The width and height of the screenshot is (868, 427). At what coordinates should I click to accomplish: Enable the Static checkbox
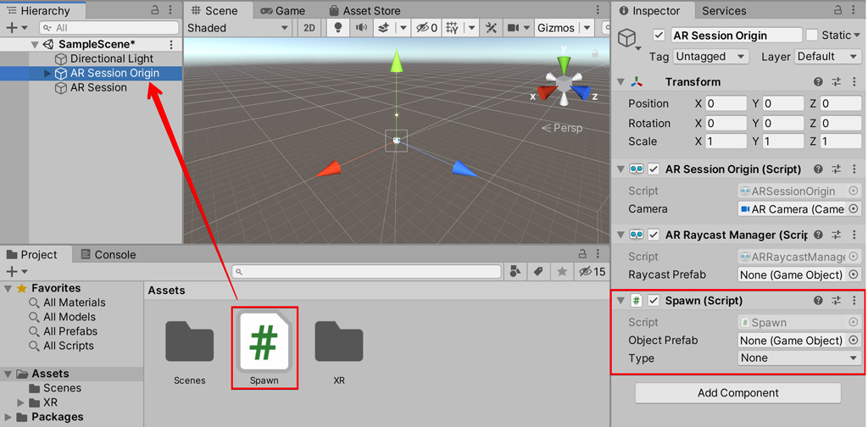(811, 35)
